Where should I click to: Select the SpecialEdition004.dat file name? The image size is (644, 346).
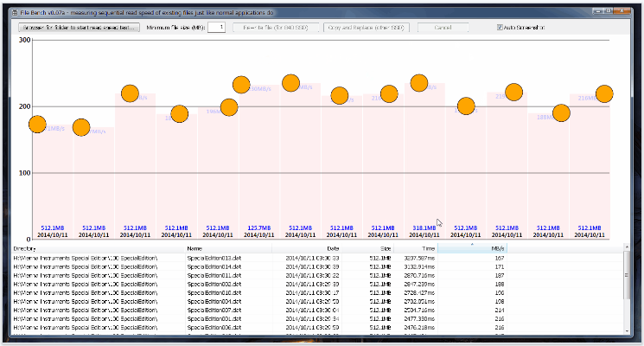(214, 302)
